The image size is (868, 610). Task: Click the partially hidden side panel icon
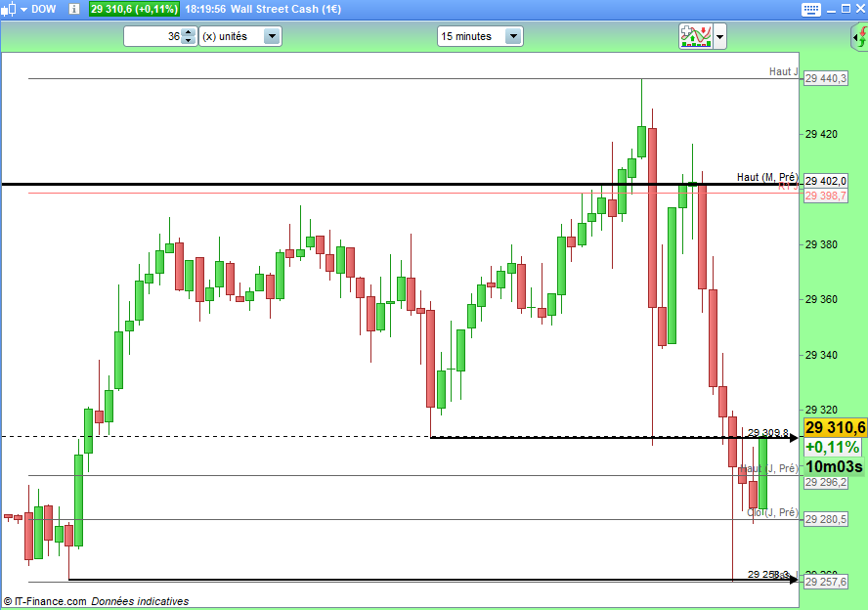[860, 38]
